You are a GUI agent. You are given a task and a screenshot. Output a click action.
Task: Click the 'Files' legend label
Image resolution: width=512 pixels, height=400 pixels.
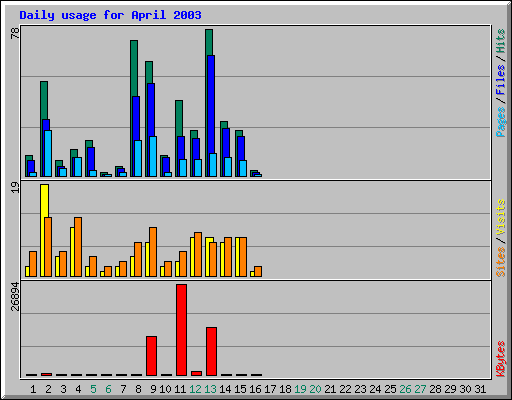[500, 80]
